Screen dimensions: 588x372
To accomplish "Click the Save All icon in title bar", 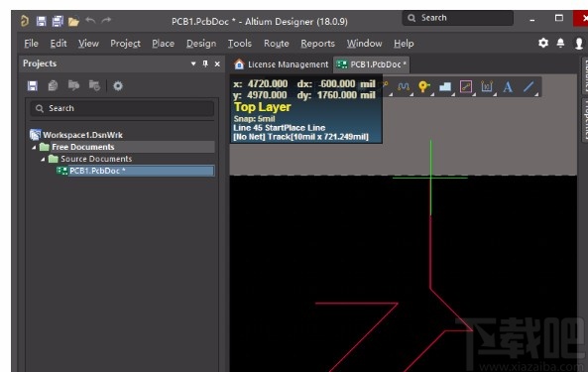I will point(58,21).
